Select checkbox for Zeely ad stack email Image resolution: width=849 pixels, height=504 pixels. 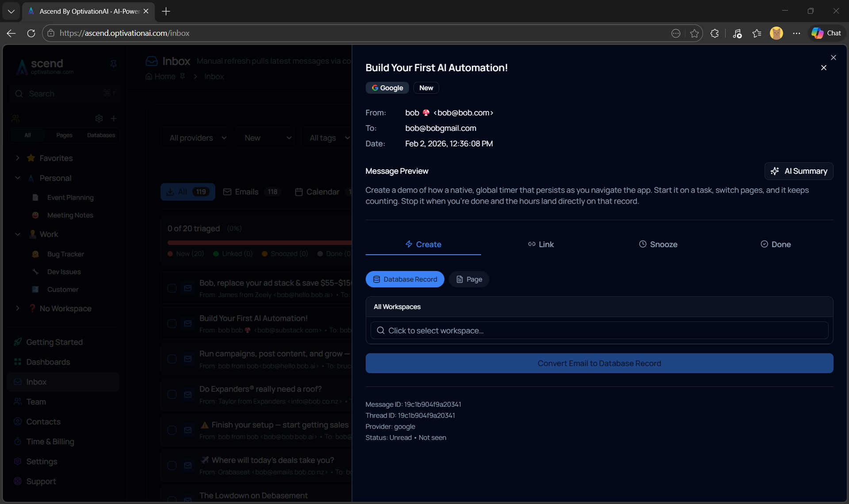point(172,288)
